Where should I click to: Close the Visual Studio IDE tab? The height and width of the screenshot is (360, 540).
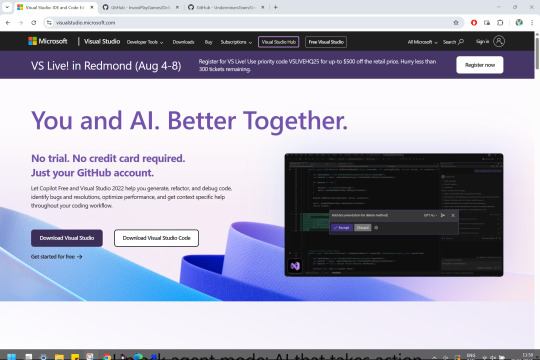[92, 7]
